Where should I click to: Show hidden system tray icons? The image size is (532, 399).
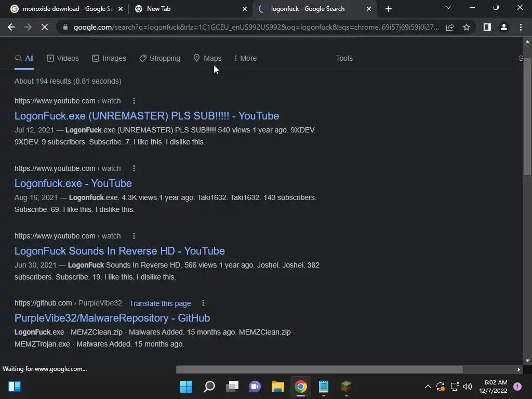tap(428, 387)
